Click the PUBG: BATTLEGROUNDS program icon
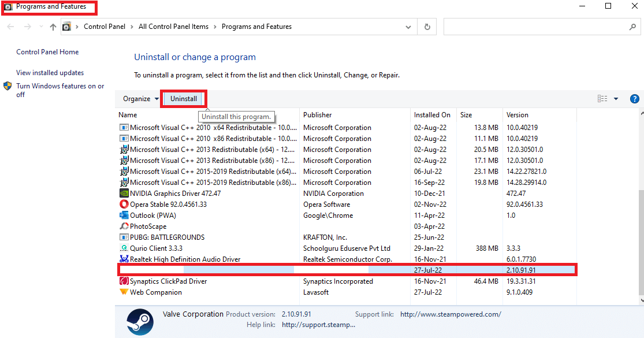644x338 pixels. point(125,237)
